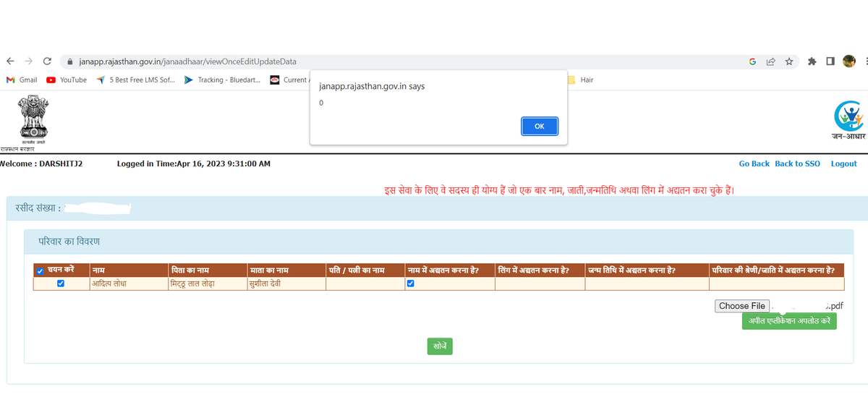Toggle the select-all checkbox in header

40,271
